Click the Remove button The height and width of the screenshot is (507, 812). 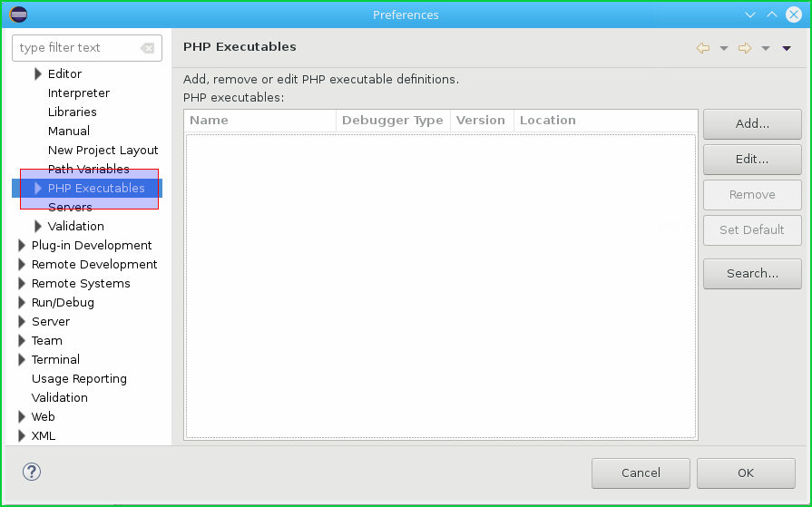[752, 195]
